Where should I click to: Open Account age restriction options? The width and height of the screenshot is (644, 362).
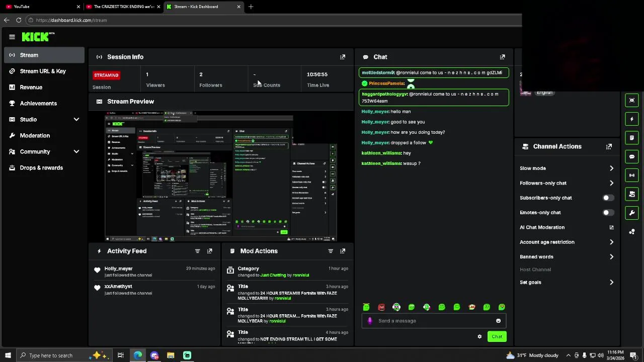pyautogui.click(x=567, y=242)
